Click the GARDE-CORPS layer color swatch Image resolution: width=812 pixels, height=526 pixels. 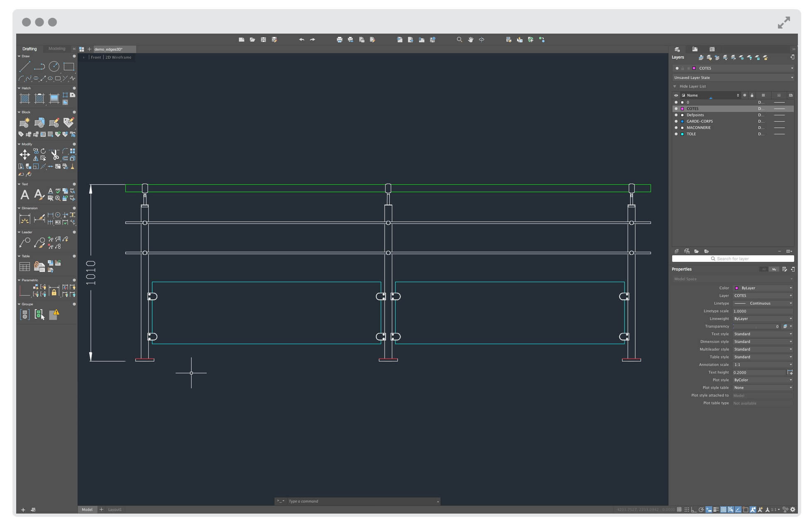pos(682,121)
